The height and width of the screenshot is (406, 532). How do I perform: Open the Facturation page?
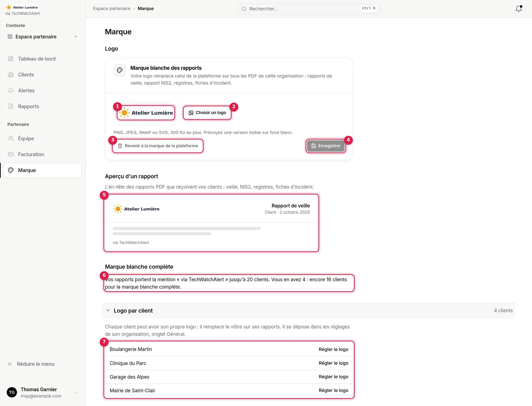click(43, 154)
